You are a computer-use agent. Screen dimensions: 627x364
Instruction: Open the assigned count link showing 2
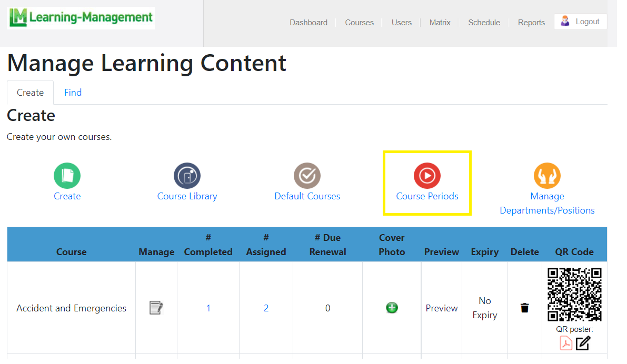(266, 308)
